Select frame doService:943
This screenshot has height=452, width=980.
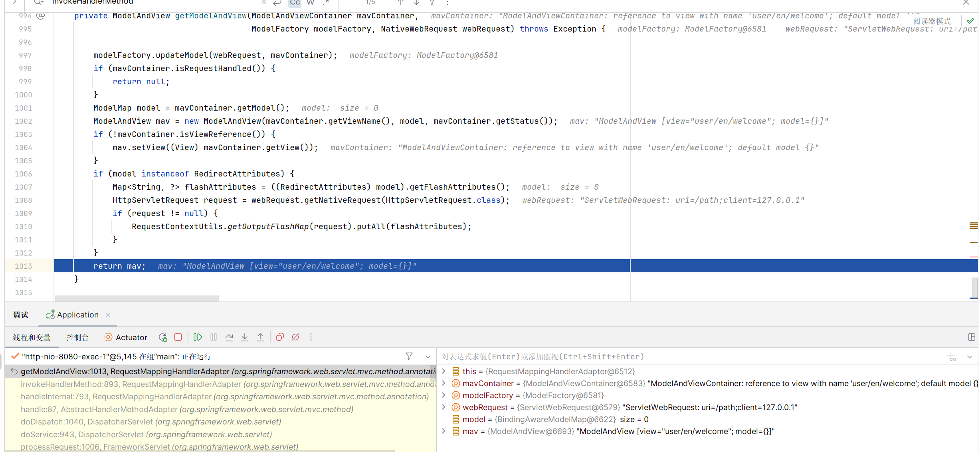coord(220,434)
